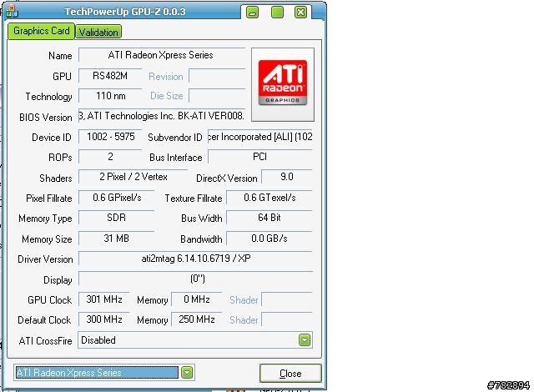Screen dimensions: 534x392
Task: Click the Technology value 110 nm
Action: point(110,96)
